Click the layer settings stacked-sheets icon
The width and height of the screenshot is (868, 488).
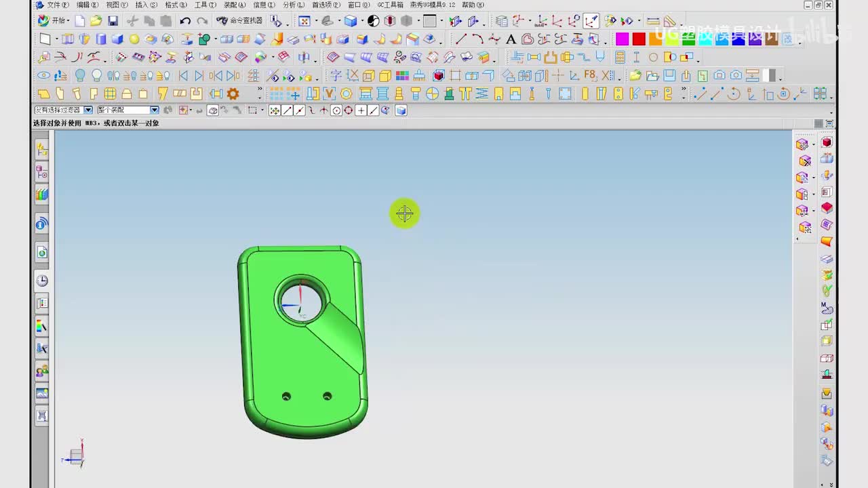click(501, 21)
